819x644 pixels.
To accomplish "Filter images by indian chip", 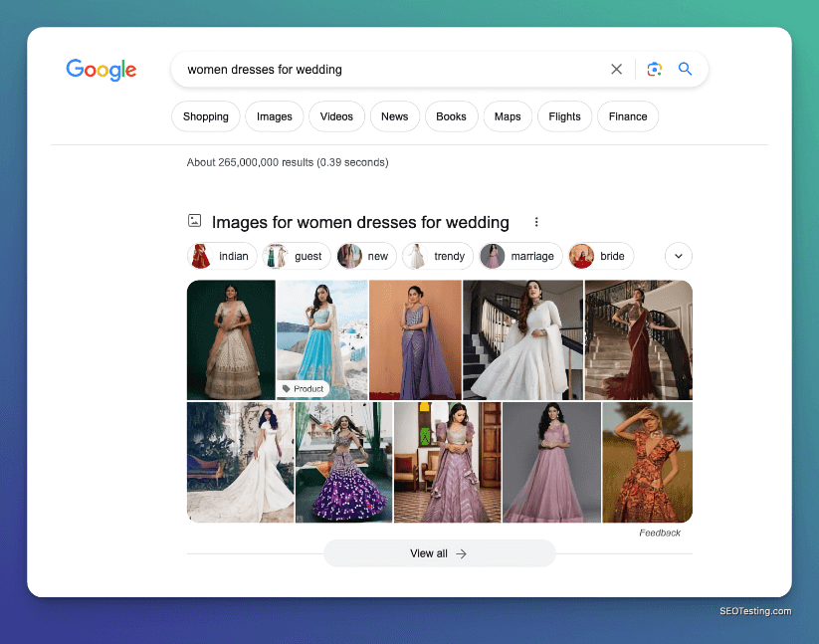I will [222, 256].
